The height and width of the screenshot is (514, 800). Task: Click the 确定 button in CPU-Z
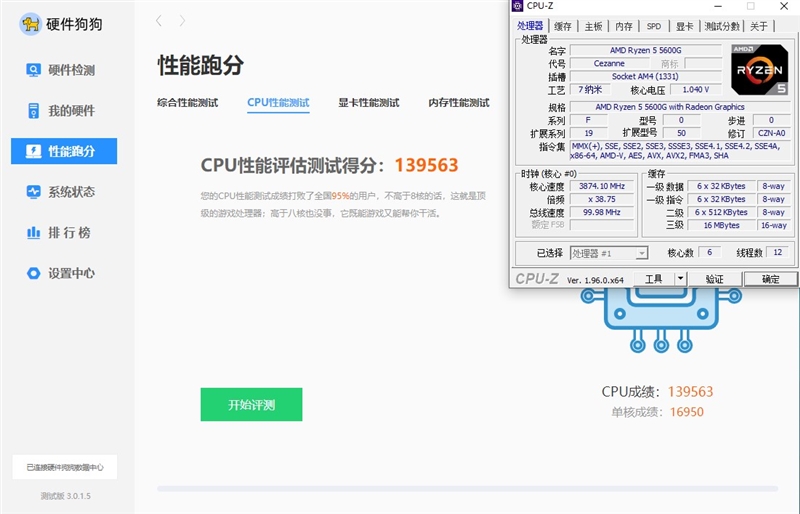click(x=770, y=279)
